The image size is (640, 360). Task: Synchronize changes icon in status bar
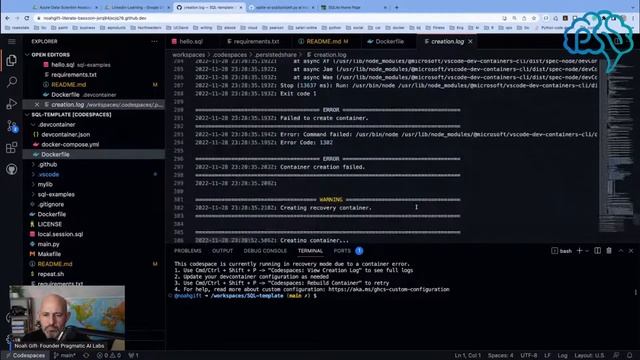[x=86, y=356]
